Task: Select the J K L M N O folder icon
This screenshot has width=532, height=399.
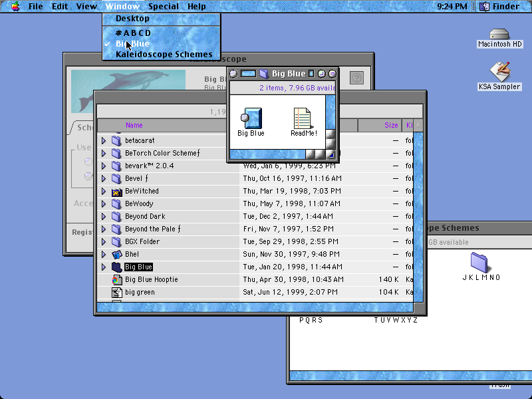Action: click(x=479, y=262)
